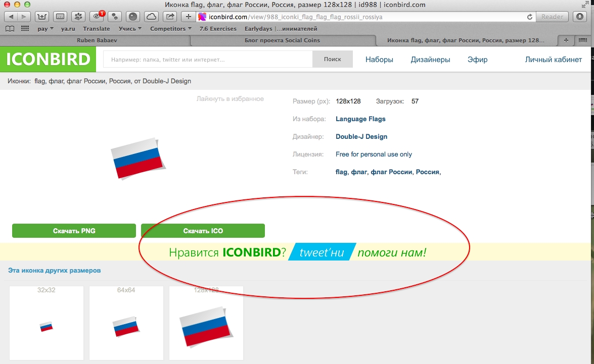Show Downloads with the down-arrow icon
The height and width of the screenshot is (364, 594).
[580, 17]
